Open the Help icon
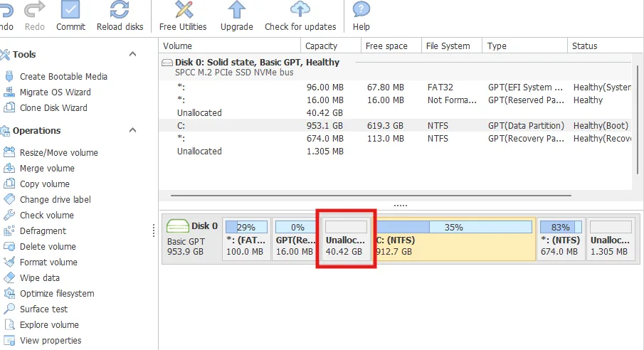This screenshot has height=350, width=644. click(x=361, y=9)
